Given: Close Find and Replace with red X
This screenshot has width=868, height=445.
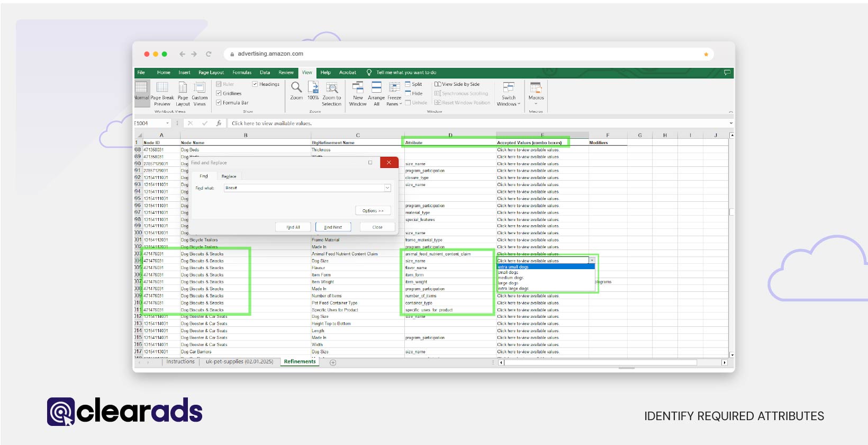Looking at the screenshot, I should point(389,163).
